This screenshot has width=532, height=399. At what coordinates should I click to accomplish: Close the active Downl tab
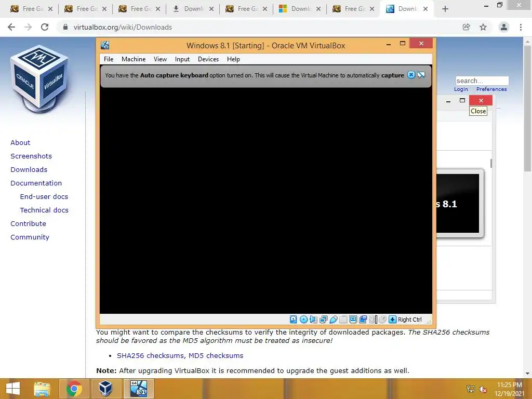425,9
